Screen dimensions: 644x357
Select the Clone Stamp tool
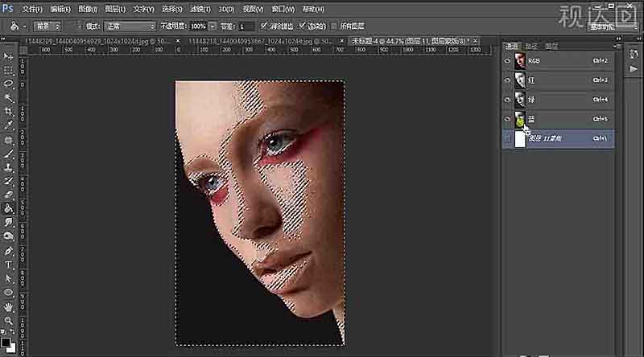[x=8, y=167]
